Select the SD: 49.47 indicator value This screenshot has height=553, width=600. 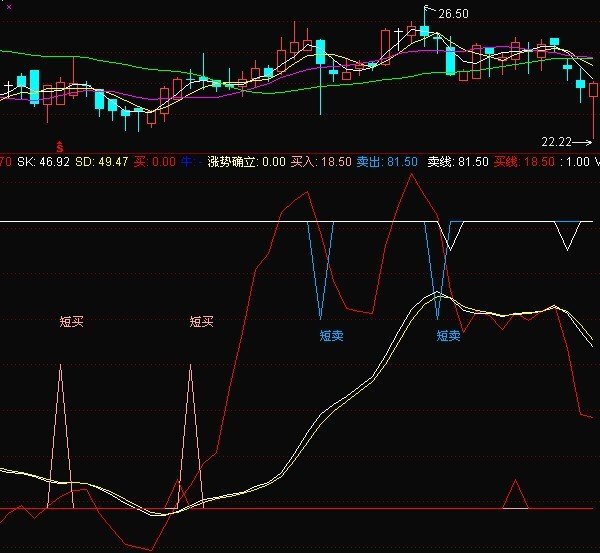coord(101,161)
